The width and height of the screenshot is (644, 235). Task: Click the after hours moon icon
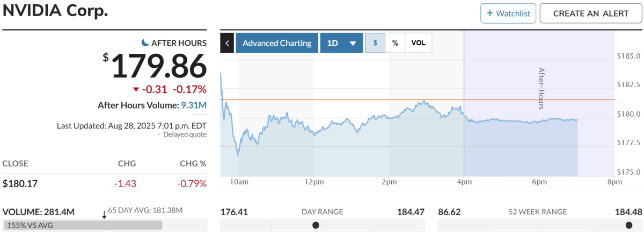[145, 42]
